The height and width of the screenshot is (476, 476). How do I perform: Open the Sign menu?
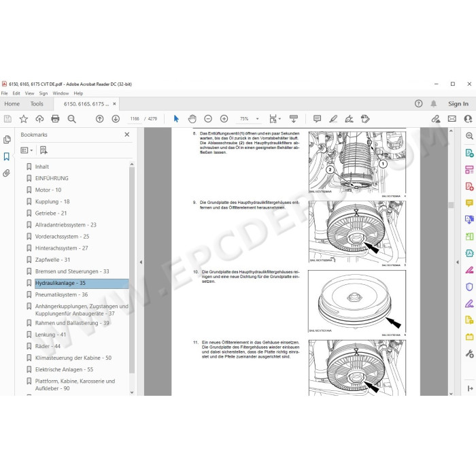(44, 94)
